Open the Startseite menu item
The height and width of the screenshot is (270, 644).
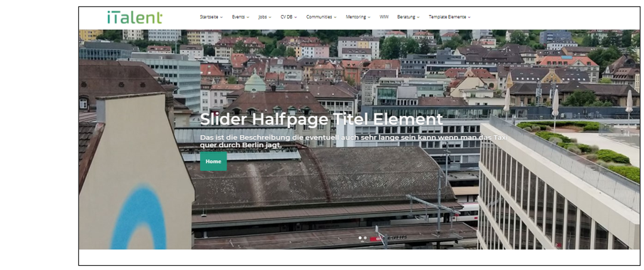coord(211,17)
